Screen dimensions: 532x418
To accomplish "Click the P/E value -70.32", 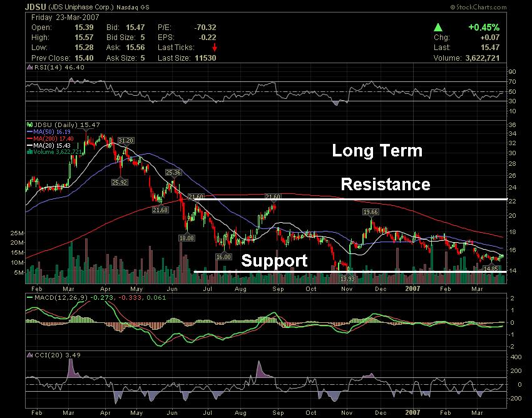I will point(205,28).
